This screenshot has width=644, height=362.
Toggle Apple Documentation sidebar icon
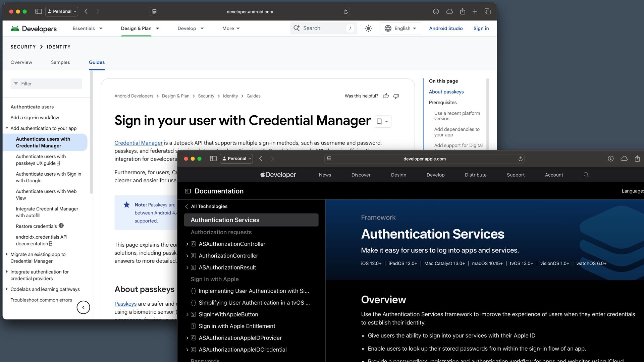(188, 191)
